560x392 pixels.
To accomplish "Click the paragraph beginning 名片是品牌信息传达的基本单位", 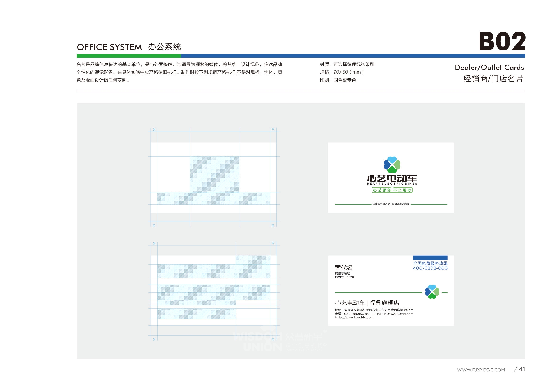I will (x=179, y=72).
